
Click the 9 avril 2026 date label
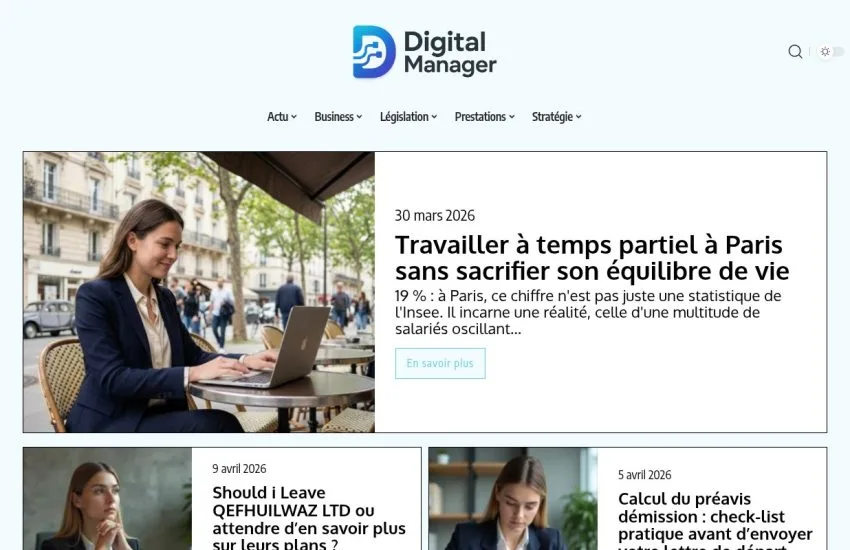(x=239, y=469)
